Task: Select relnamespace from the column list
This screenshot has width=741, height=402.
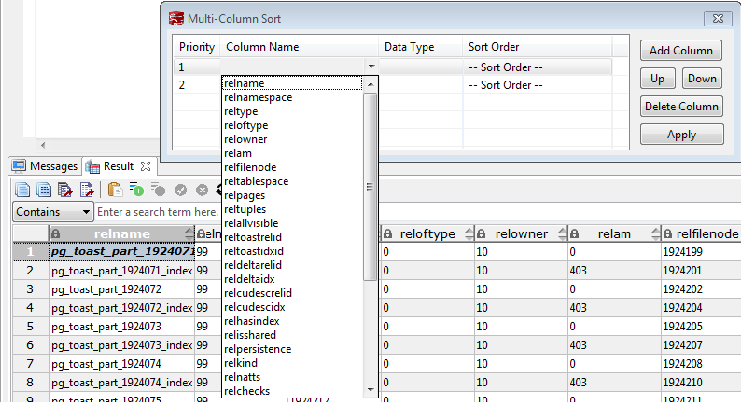Action: 258,97
